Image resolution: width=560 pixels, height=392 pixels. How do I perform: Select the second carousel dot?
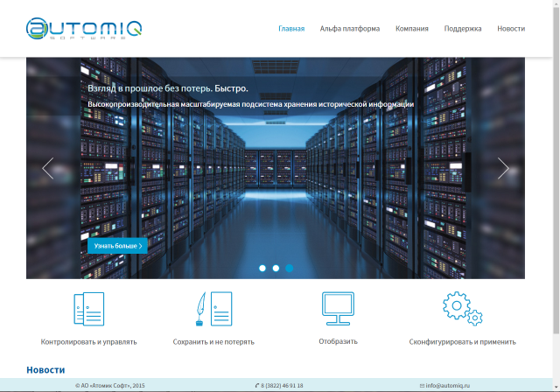tap(276, 268)
